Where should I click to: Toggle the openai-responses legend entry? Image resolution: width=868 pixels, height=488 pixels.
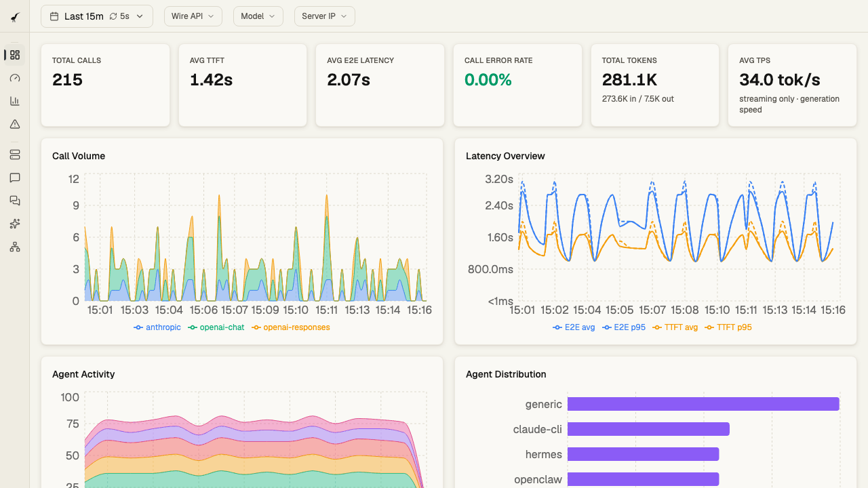290,327
